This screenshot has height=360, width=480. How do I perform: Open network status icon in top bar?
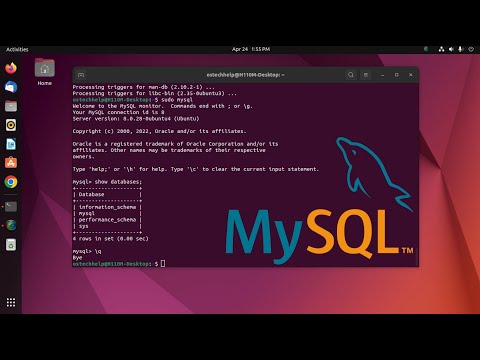(x=441, y=49)
